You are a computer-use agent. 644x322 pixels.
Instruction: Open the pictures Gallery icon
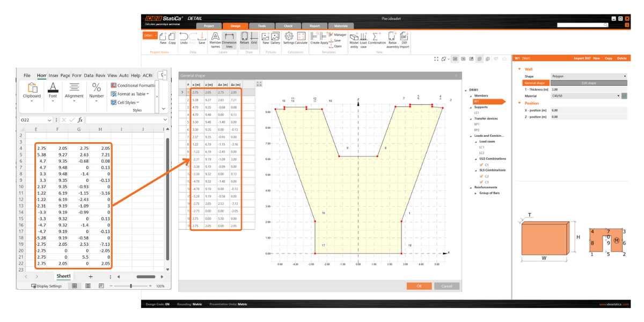(x=275, y=38)
